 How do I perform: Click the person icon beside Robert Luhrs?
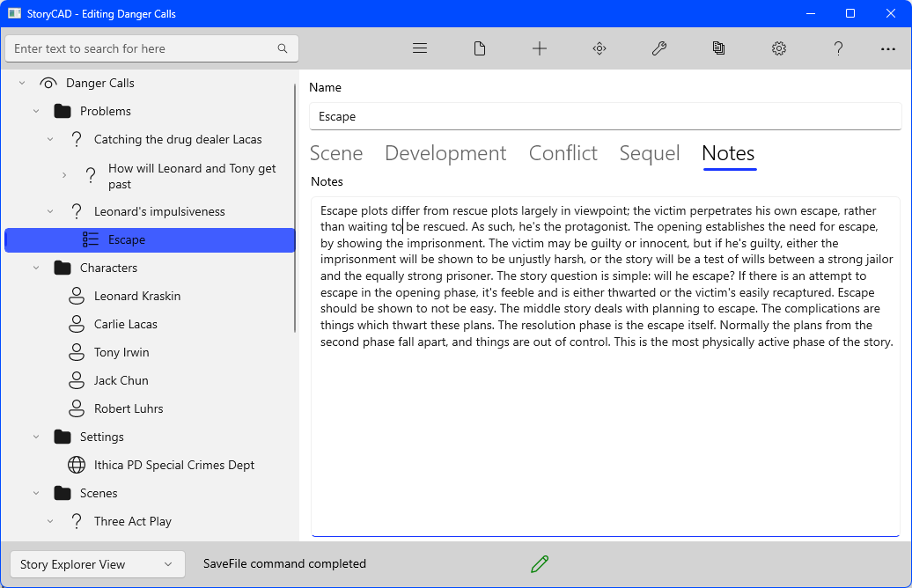point(77,408)
